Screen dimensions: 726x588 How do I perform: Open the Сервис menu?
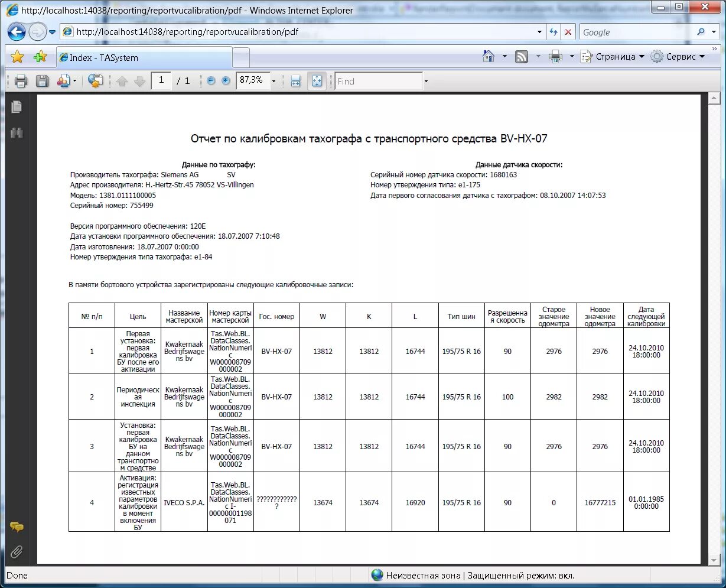[x=678, y=57]
